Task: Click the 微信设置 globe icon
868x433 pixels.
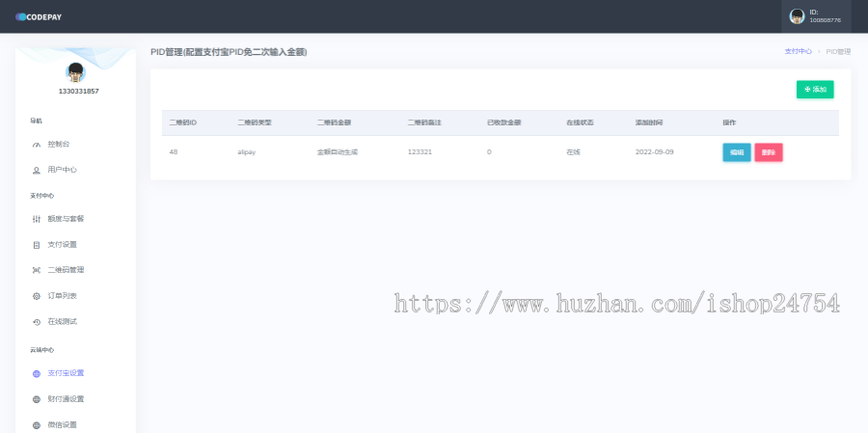Action: 37,425
